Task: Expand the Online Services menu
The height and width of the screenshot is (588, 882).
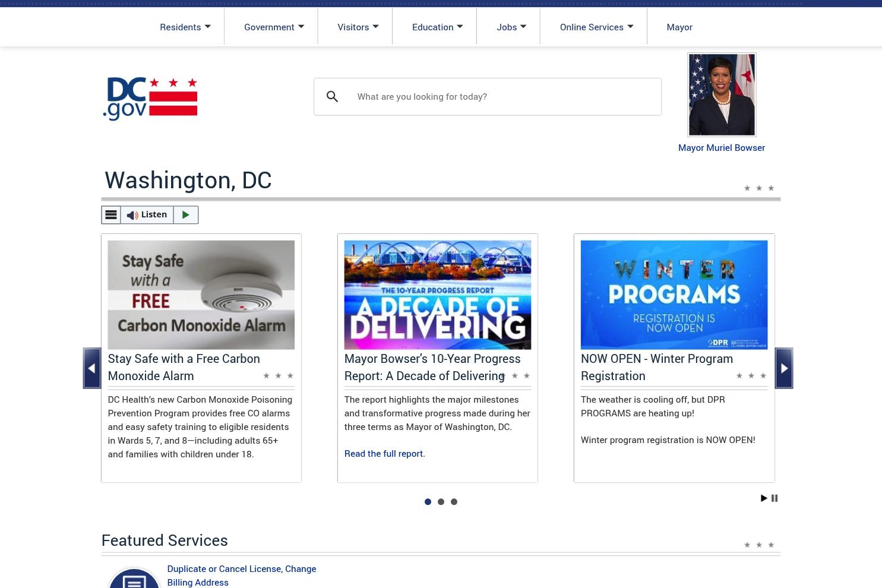Action: (x=596, y=27)
